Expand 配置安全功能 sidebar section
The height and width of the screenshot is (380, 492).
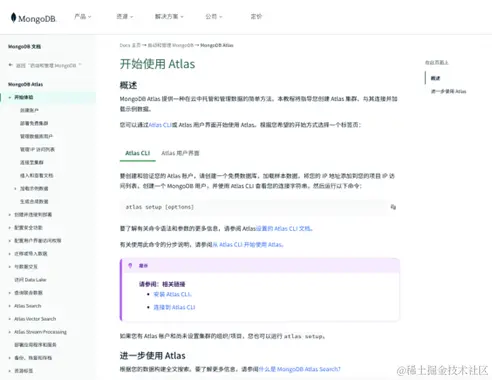point(10,228)
